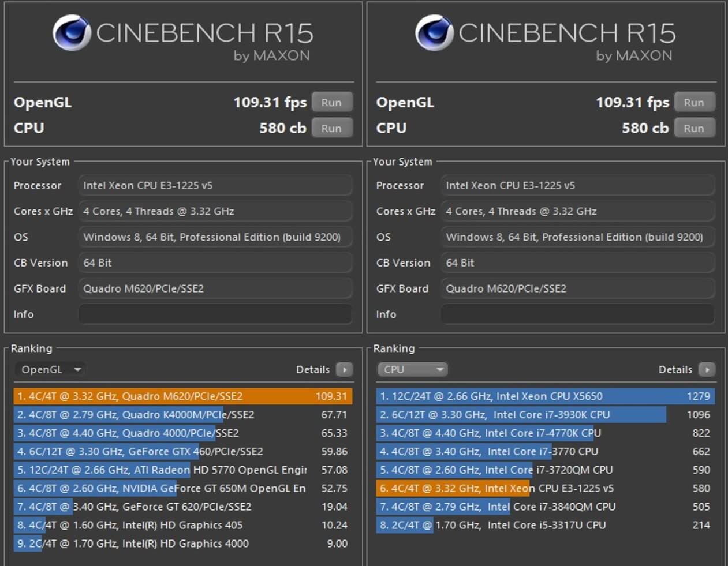Viewport: 728px width, 566px height.
Task: Click the 580 cb score in right window
Action: (645, 128)
